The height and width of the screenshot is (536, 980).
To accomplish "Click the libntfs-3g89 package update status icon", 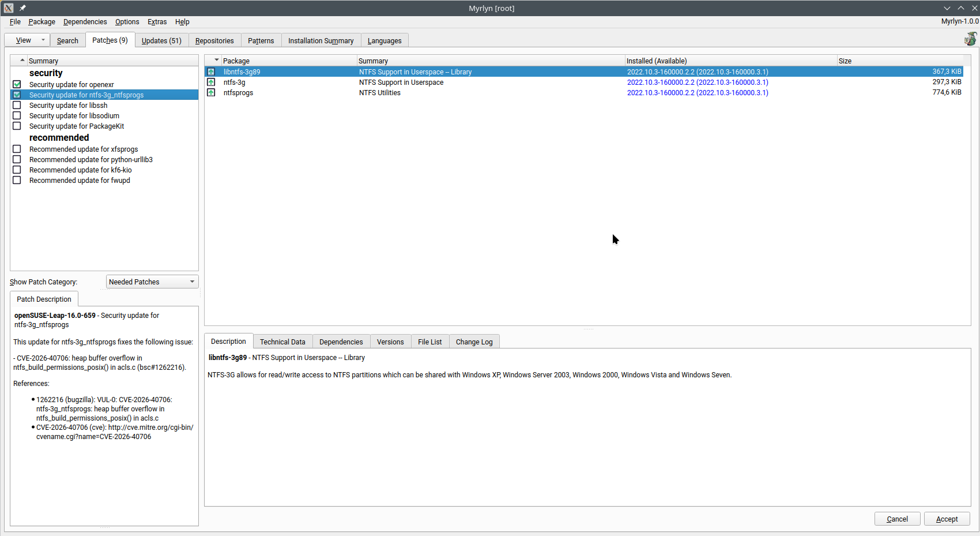I will pos(211,72).
